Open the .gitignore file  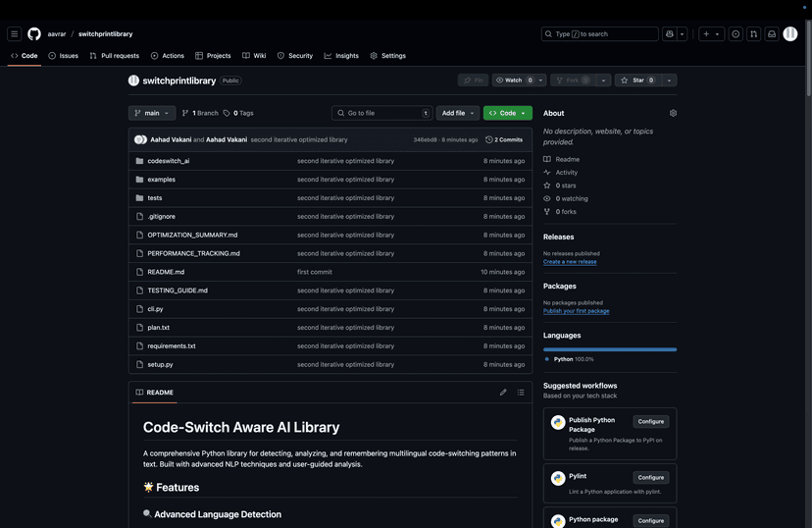coord(161,217)
